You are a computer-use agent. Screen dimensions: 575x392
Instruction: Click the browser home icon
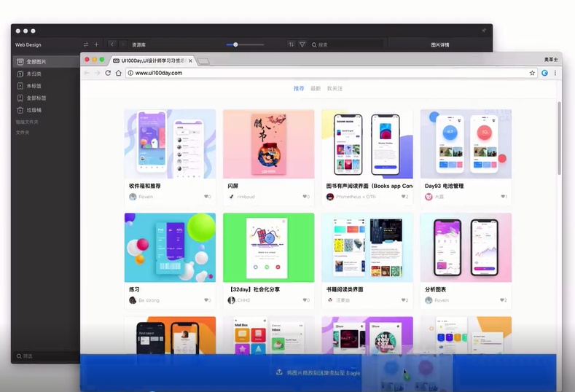(x=119, y=73)
